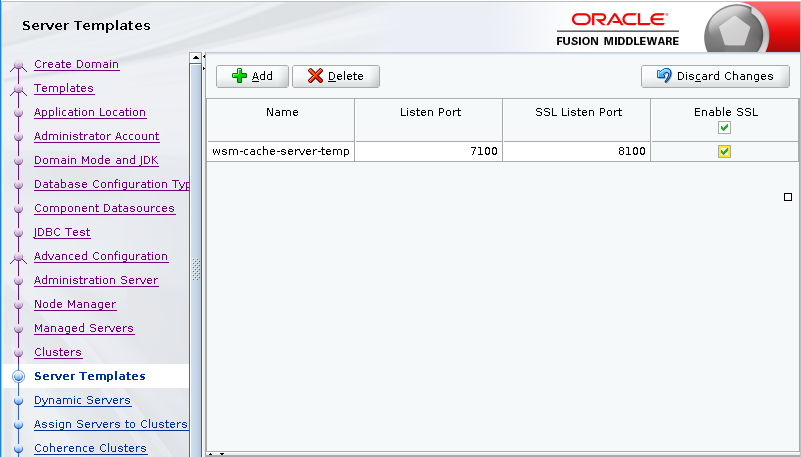
Task: Click the Advanced Configuration step marker icon
Action: pyautogui.click(x=18, y=258)
